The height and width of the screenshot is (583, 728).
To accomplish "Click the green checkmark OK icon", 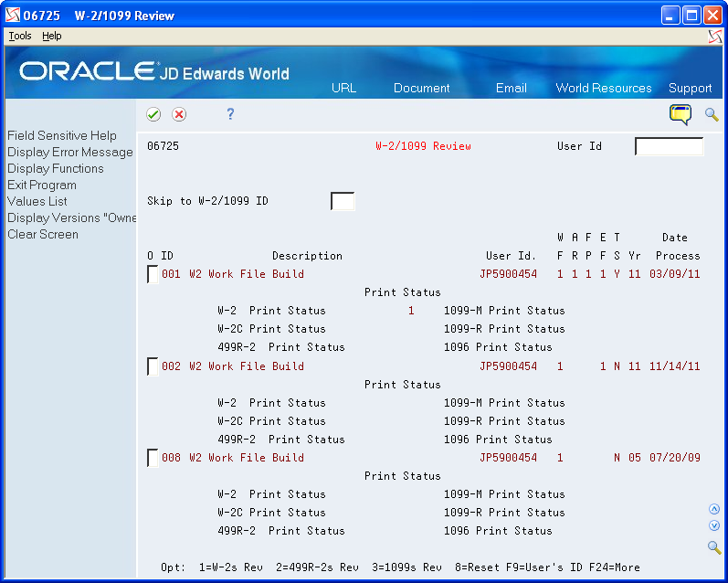I will pyautogui.click(x=153, y=114).
